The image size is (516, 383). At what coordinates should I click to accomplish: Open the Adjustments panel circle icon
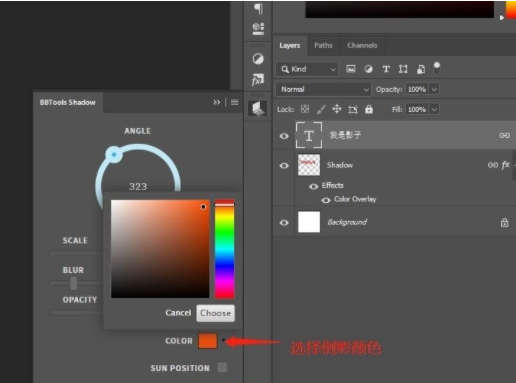click(258, 59)
